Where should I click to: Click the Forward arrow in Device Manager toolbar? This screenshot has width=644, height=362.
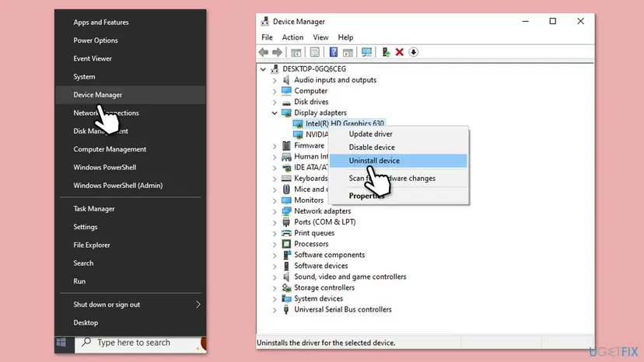[x=277, y=52]
